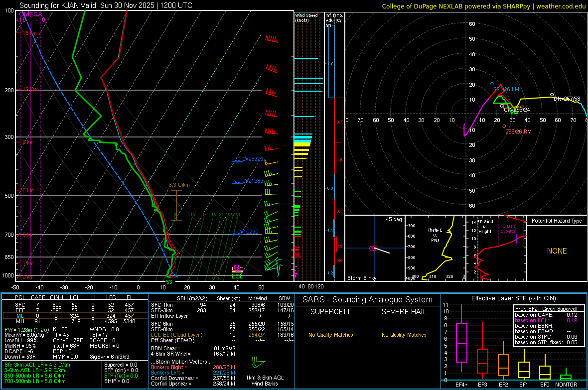Click the 'SFC' parcel row label
Screen dimensions: 588x390
coord(20,305)
